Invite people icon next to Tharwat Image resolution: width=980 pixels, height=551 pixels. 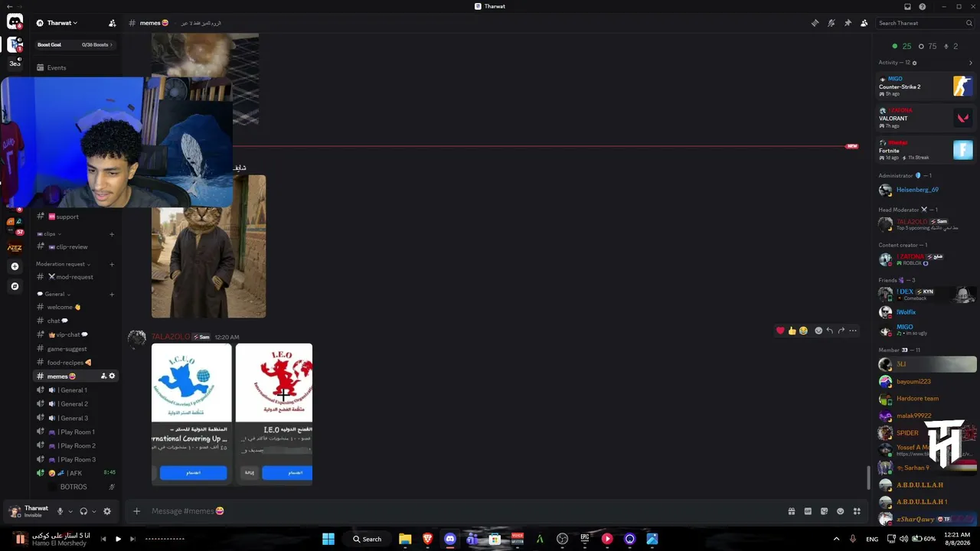click(x=113, y=23)
